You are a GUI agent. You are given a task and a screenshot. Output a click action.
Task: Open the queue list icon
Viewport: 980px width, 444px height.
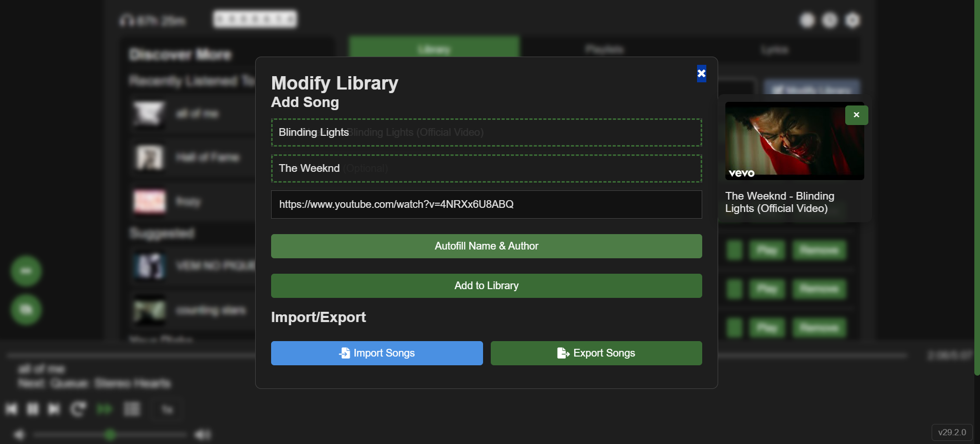[x=132, y=409]
